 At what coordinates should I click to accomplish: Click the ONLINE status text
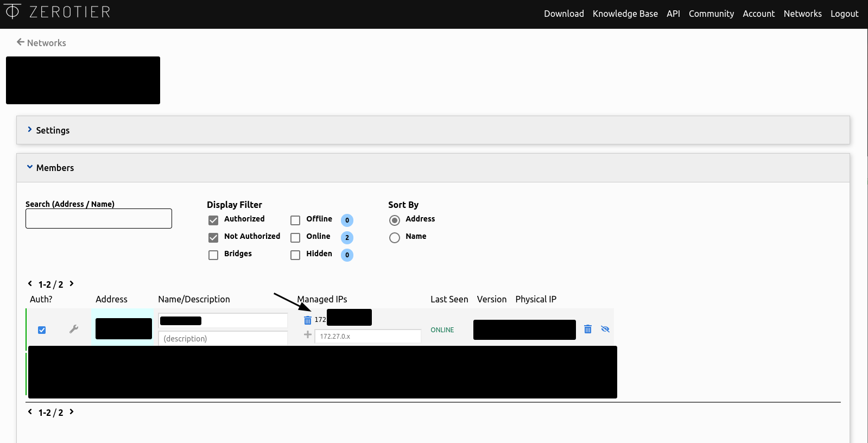tap(442, 330)
